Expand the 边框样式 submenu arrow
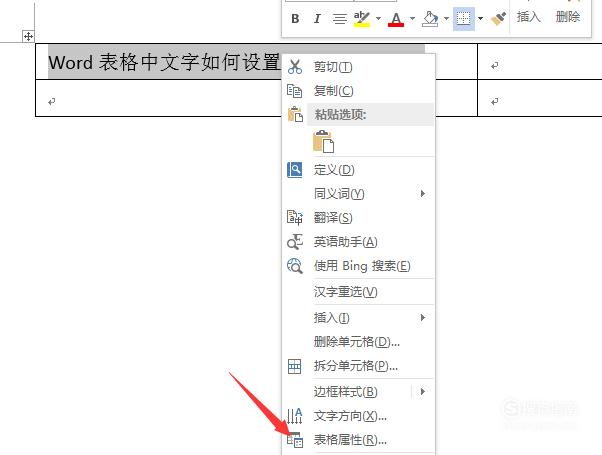The width and height of the screenshot is (602, 455). pyautogui.click(x=423, y=392)
